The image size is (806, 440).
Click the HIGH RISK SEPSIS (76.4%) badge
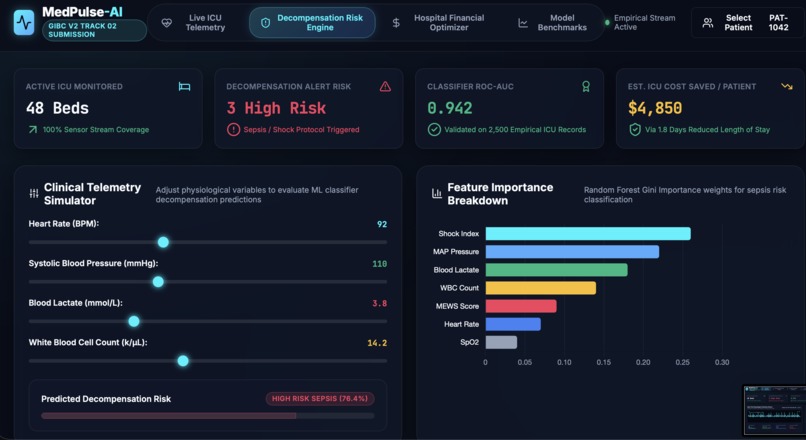320,398
